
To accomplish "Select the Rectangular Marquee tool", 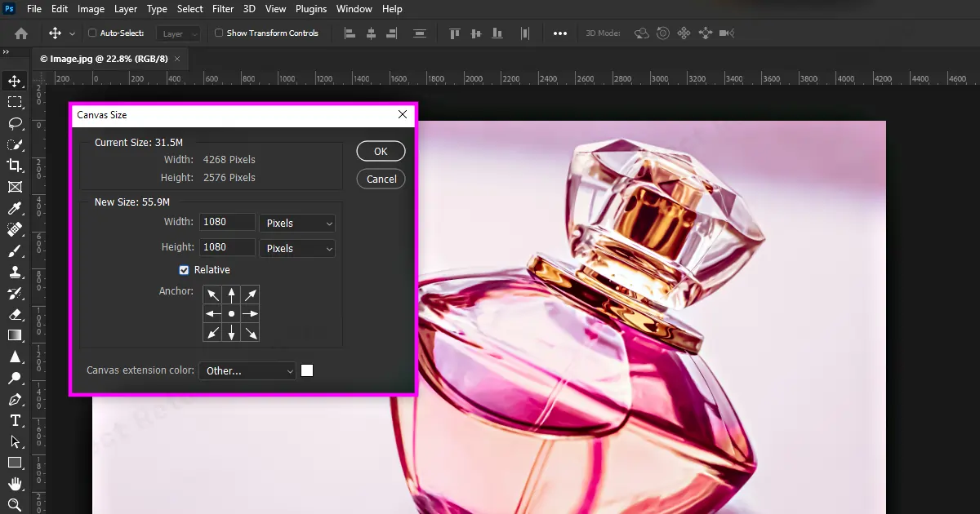I will (x=16, y=101).
